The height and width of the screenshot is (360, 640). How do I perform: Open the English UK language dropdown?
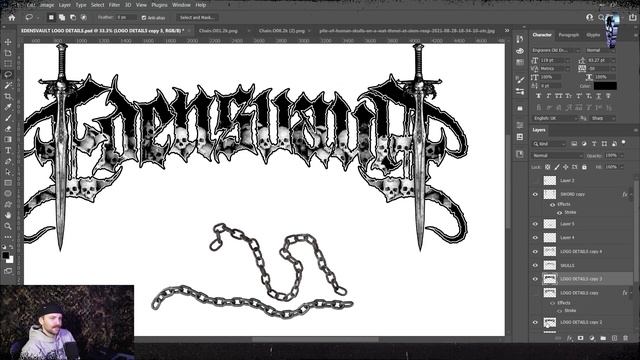click(555, 118)
